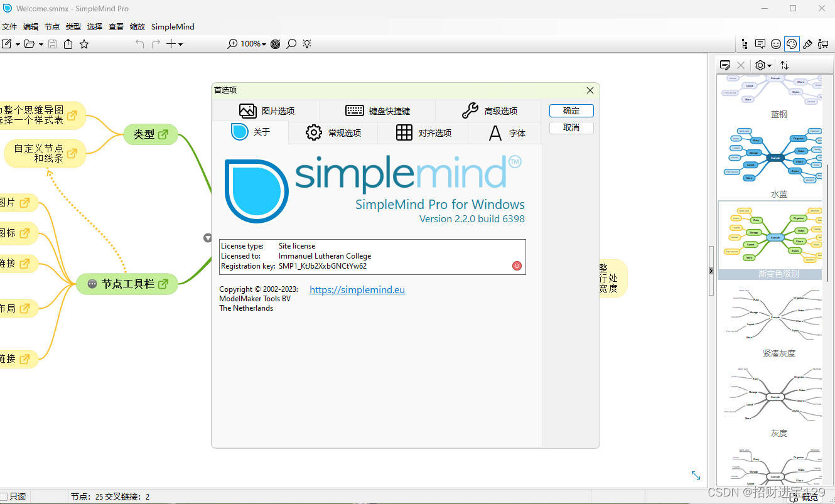Click the 节点: 25 交叉链接: 2 status text
The image size is (835, 504).
pos(110,496)
